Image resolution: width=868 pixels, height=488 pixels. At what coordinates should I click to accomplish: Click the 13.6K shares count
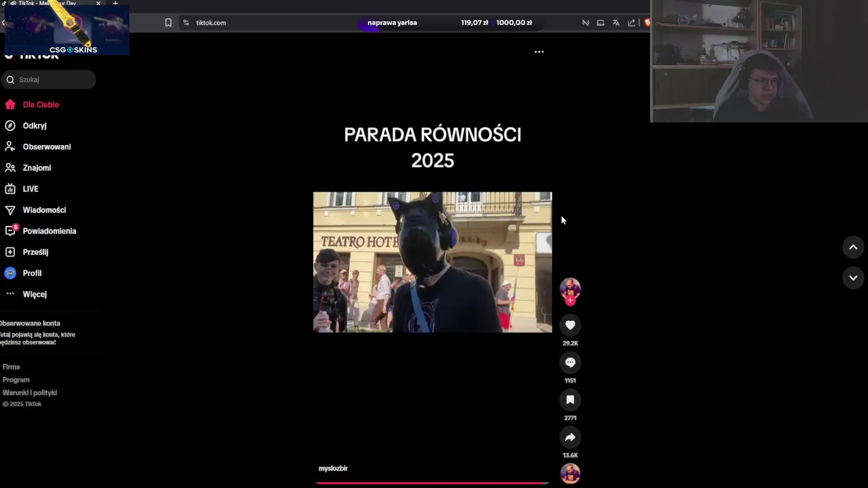click(570, 455)
